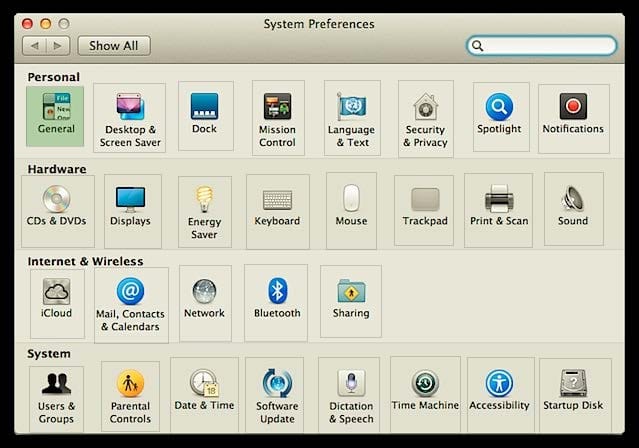The width and height of the screenshot is (639, 448).
Task: Go back with the left arrow button
Action: click(34, 46)
